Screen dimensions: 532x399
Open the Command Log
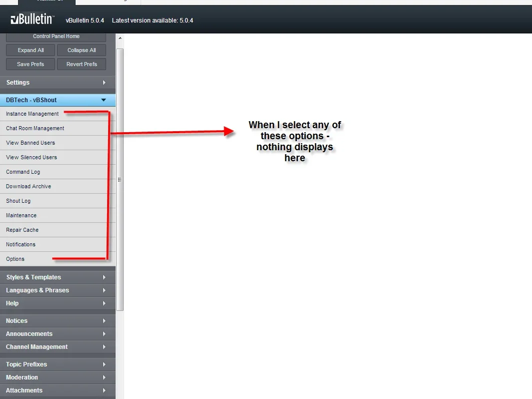(58, 172)
